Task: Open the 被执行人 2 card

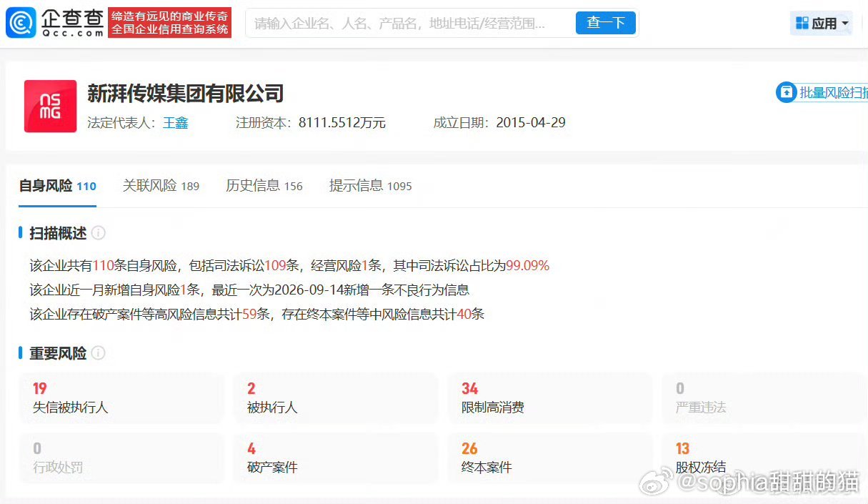Action: [335, 399]
